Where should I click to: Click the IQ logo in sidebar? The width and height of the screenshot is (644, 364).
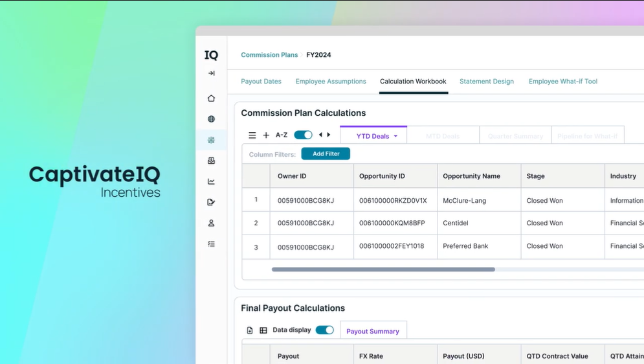tap(211, 55)
